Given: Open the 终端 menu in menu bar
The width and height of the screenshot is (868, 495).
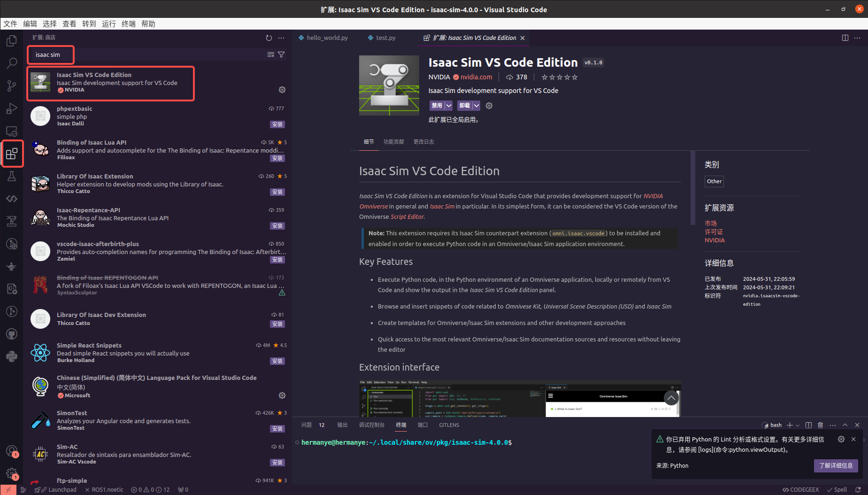Looking at the screenshot, I should click(129, 23).
